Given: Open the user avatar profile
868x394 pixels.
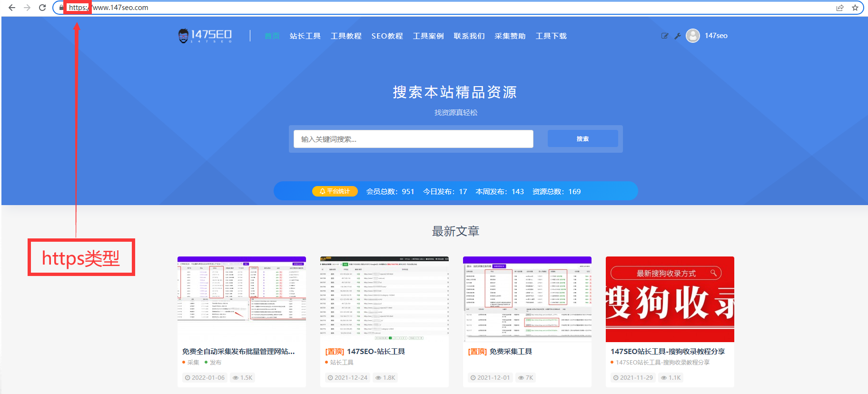Looking at the screenshot, I should 693,36.
